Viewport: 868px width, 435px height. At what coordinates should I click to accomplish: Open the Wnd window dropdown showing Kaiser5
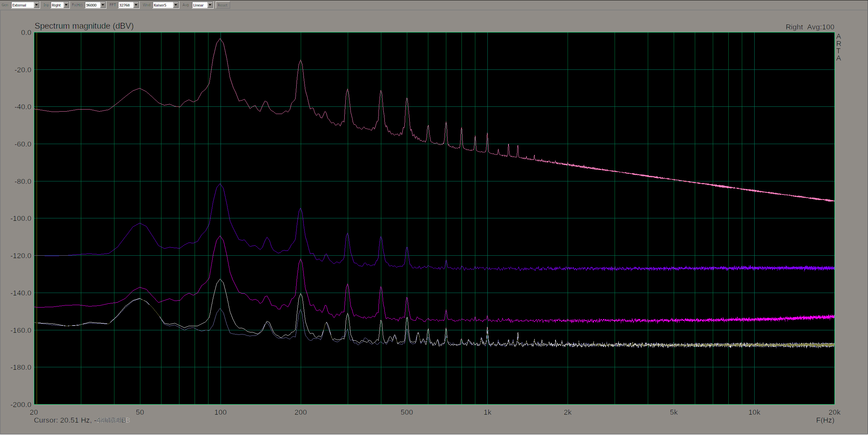166,5
